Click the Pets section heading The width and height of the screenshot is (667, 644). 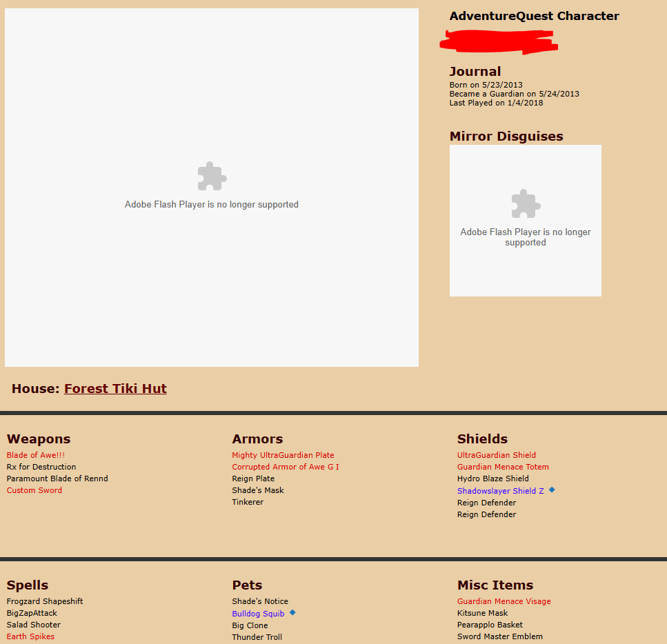point(247,585)
